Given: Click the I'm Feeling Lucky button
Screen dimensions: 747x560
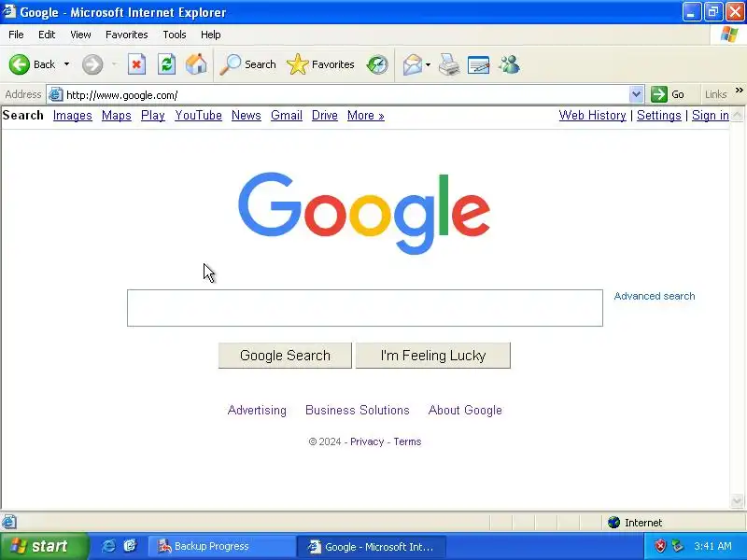Looking at the screenshot, I should pos(433,356).
